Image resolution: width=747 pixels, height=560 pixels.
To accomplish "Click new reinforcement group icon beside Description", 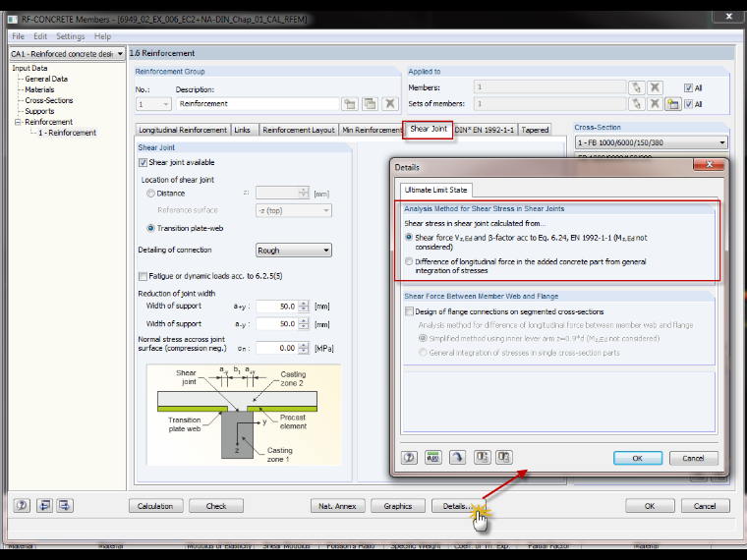I will (350, 104).
